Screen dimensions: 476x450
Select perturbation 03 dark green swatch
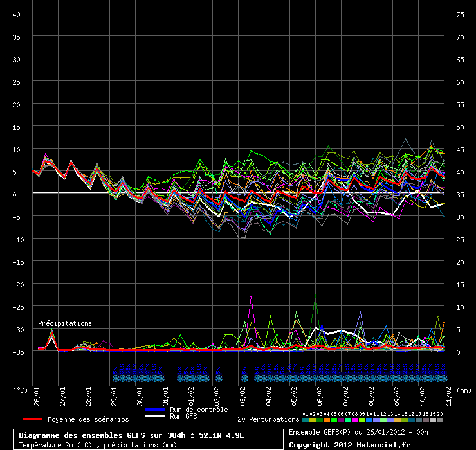click(x=320, y=420)
